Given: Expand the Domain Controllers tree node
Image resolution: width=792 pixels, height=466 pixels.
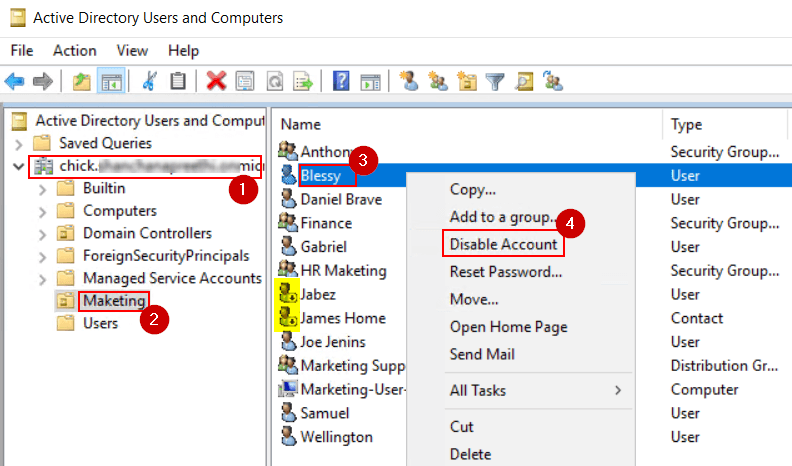Looking at the screenshot, I should [43, 233].
